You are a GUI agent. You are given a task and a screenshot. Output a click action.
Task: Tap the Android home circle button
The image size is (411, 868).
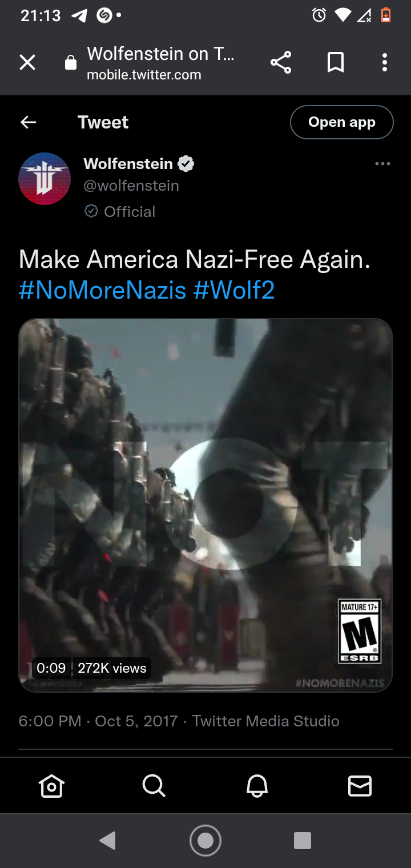[x=205, y=841]
